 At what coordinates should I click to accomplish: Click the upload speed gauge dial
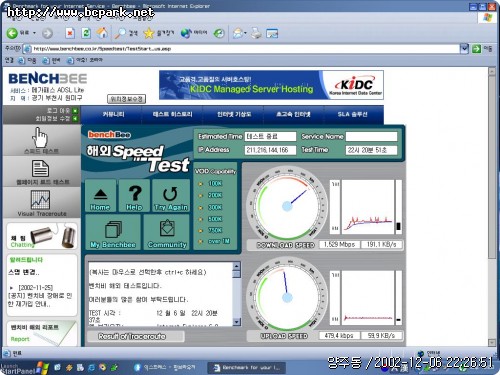tap(287, 297)
